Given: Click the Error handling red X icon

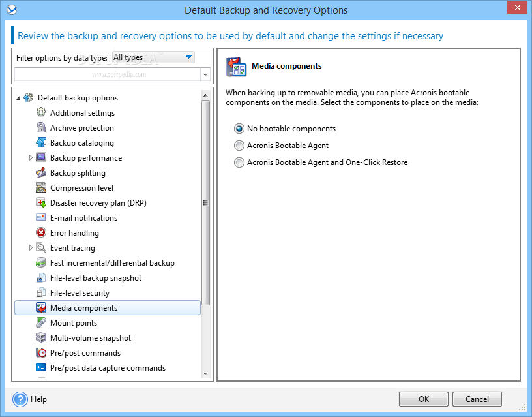Looking at the screenshot, I should pos(40,232).
